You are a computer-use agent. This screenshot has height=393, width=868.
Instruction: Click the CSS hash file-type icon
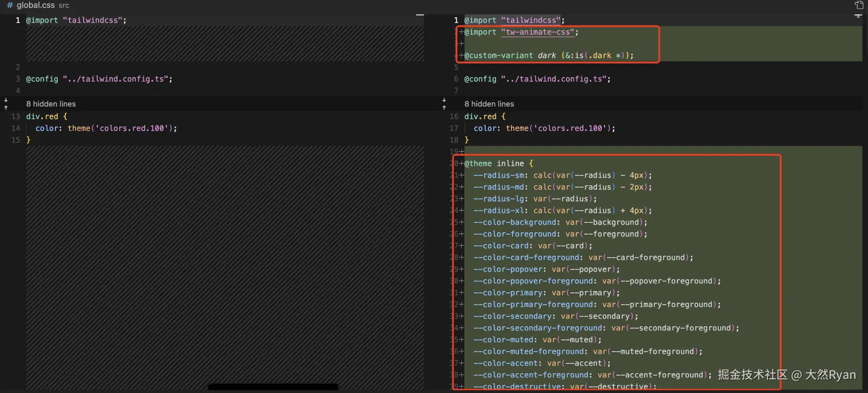[10, 5]
